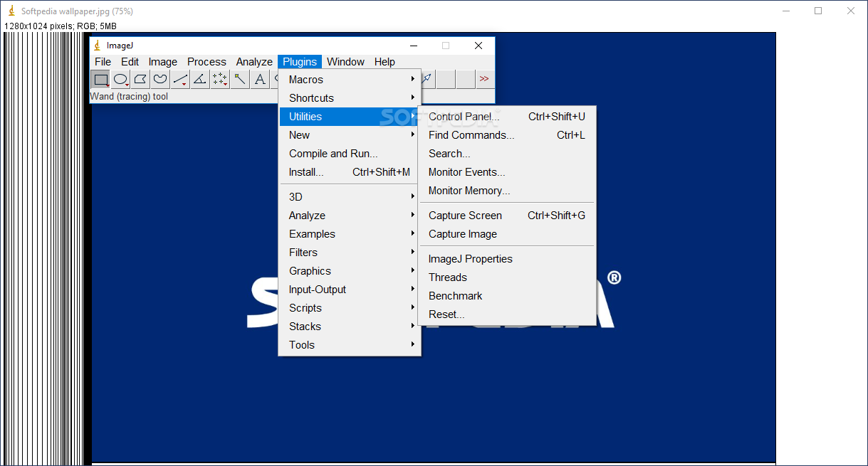Select the Angle tool
The height and width of the screenshot is (466, 868).
tap(201, 80)
